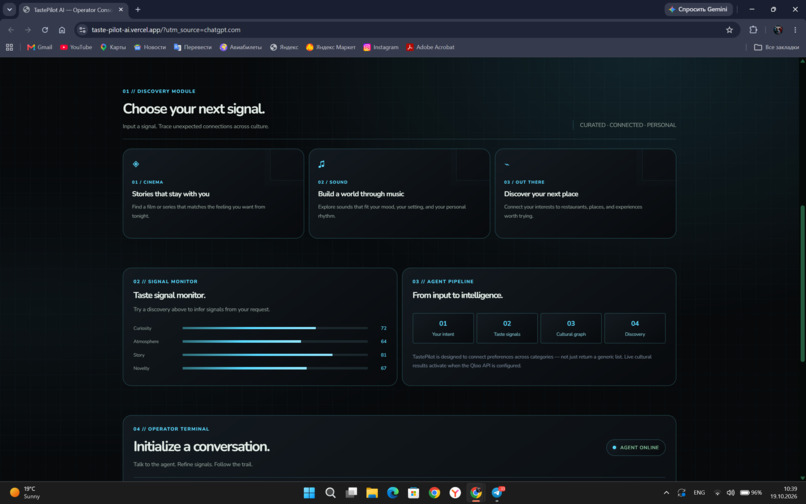Open the Sound card 'Build a world through music'
The height and width of the screenshot is (504, 806).
399,193
